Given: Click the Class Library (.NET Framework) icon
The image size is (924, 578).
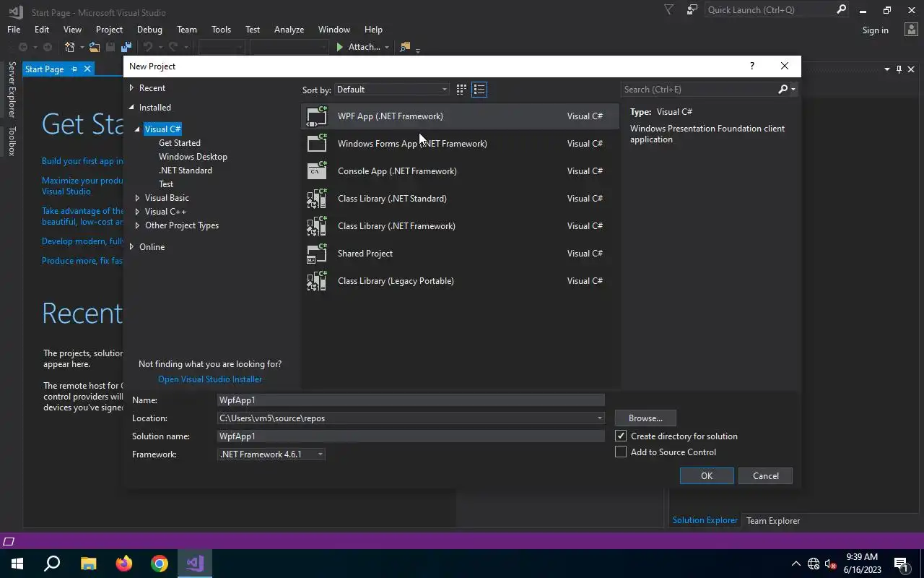Looking at the screenshot, I should point(317,226).
